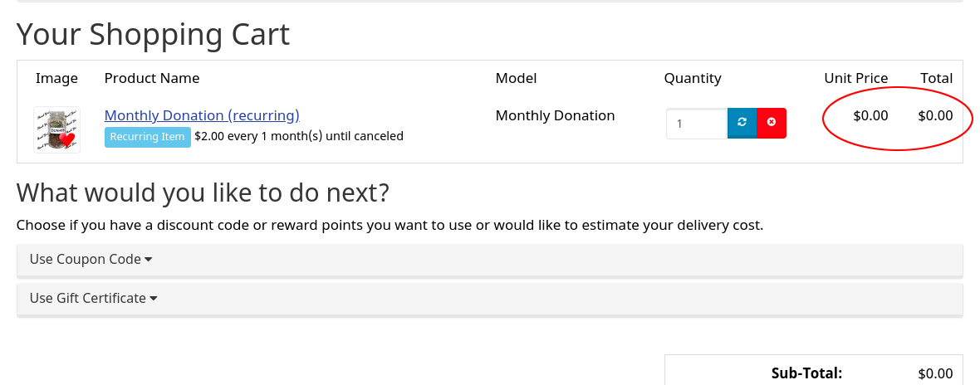
Task: Click the Sub-Total label
Action: 807,373
